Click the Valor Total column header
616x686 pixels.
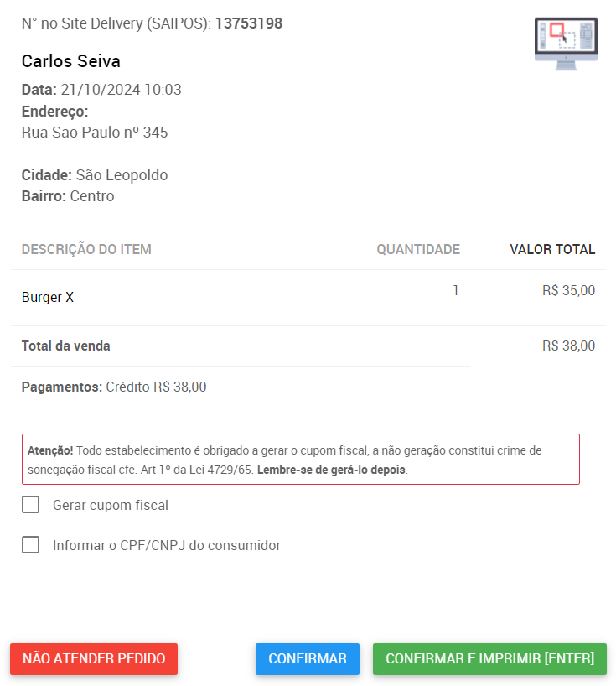click(552, 249)
